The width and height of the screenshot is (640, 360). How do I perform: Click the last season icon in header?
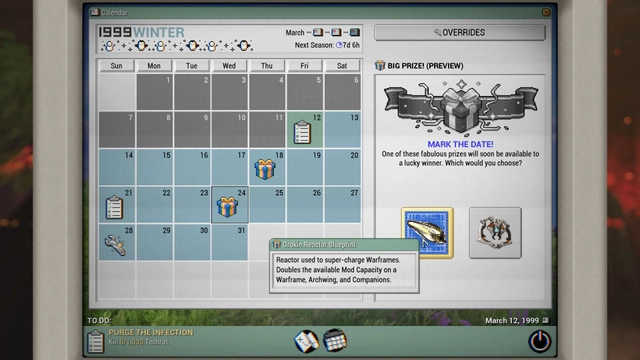point(354,32)
